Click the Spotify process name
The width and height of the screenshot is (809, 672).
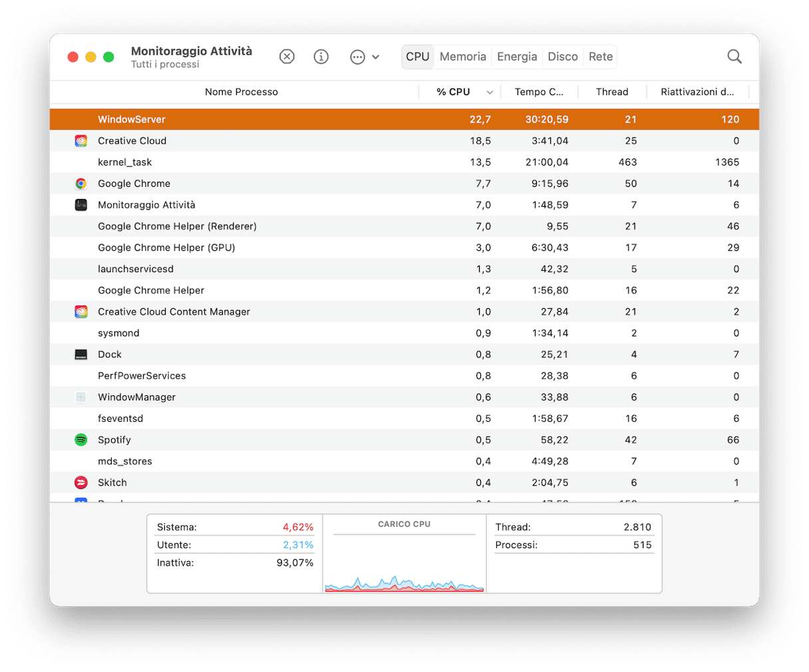coord(114,440)
